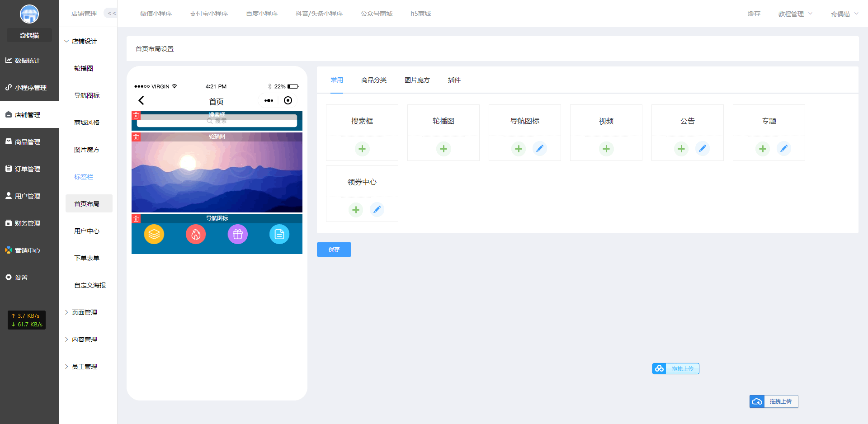Collapse the 店铺设计 menu group
This screenshot has width=868, height=424.
(81, 41)
